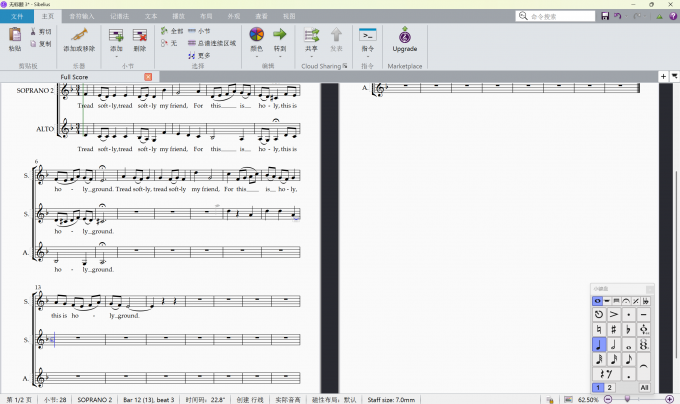Viewport: 680px width, 404px height.
Task: Click the Paste (粘贴) clipboard icon
Action: point(15,34)
